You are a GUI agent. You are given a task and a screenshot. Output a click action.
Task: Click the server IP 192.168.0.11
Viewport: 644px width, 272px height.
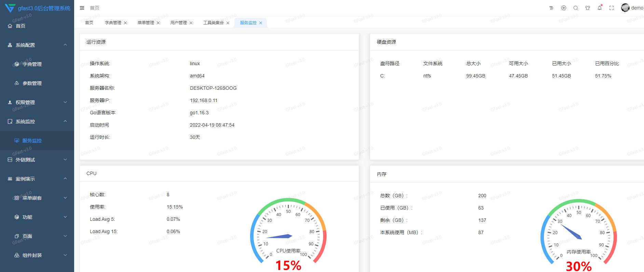click(x=204, y=100)
